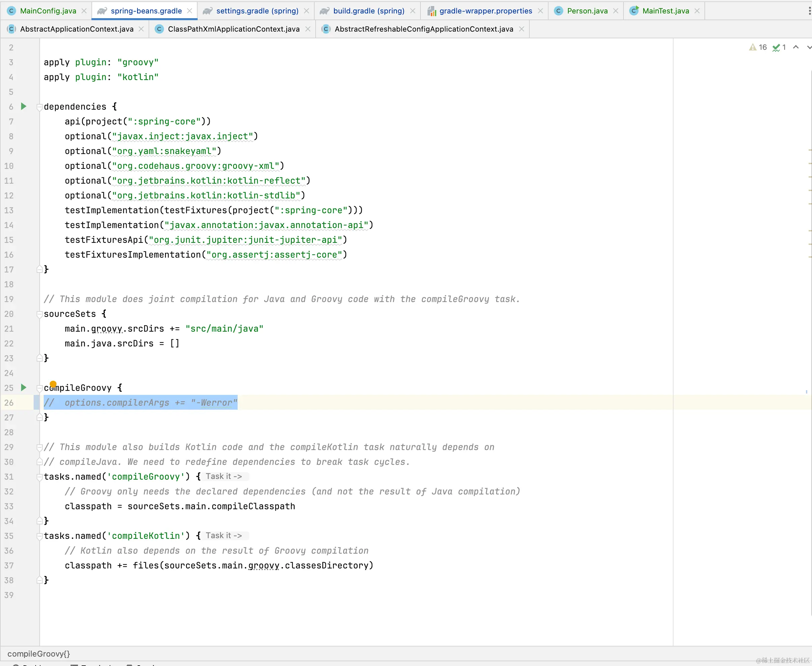Switch to settings.gradle (spring) tab
The height and width of the screenshot is (666, 812).
pos(257,11)
